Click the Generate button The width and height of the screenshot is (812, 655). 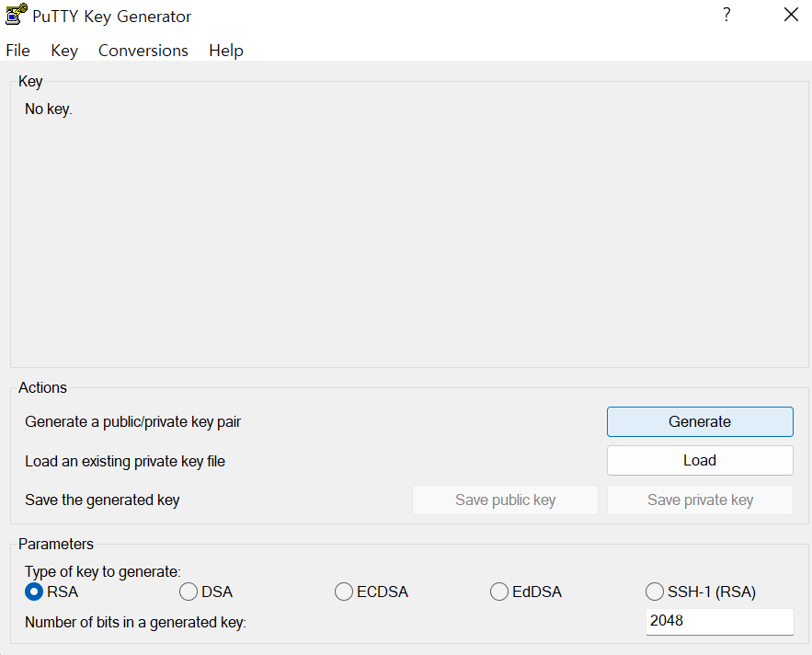(700, 422)
